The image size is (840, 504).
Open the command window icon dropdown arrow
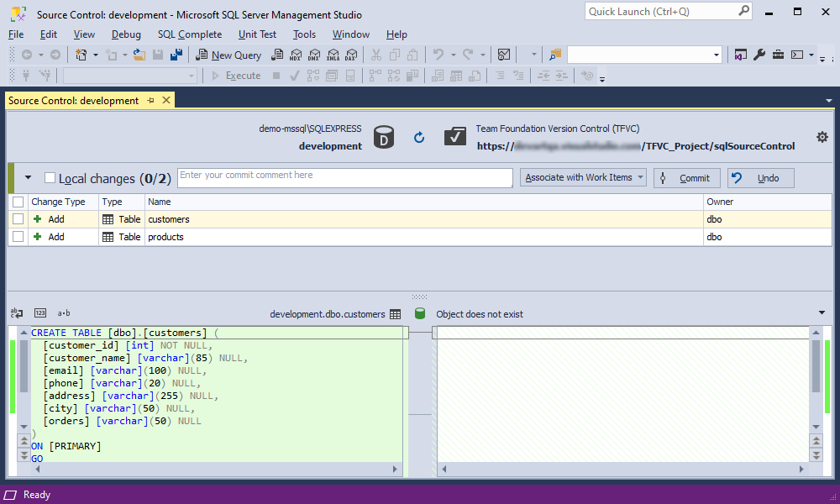point(811,55)
